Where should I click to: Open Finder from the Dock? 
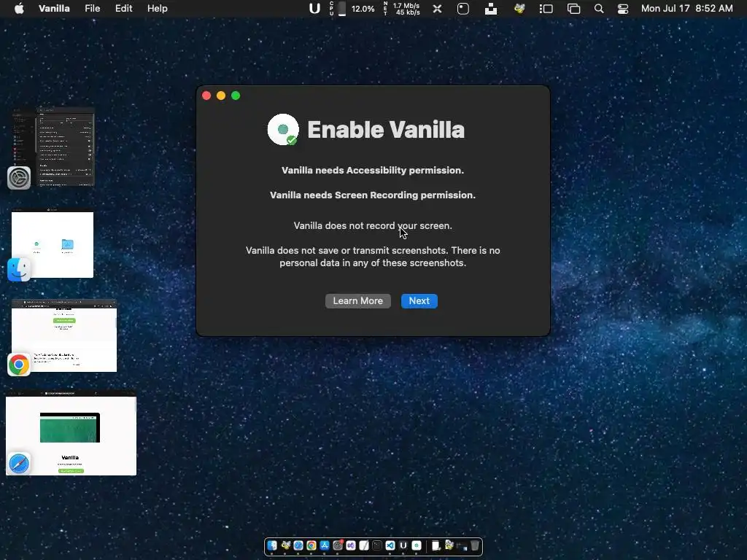(x=272, y=545)
